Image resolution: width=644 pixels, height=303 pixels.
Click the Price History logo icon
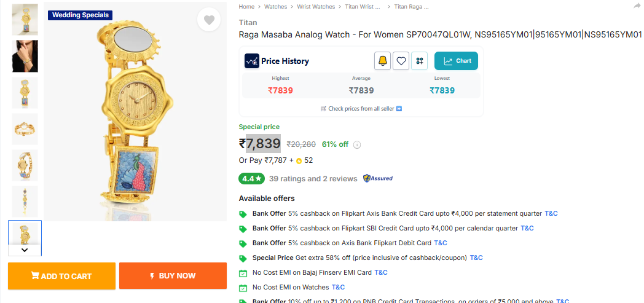pyautogui.click(x=251, y=61)
